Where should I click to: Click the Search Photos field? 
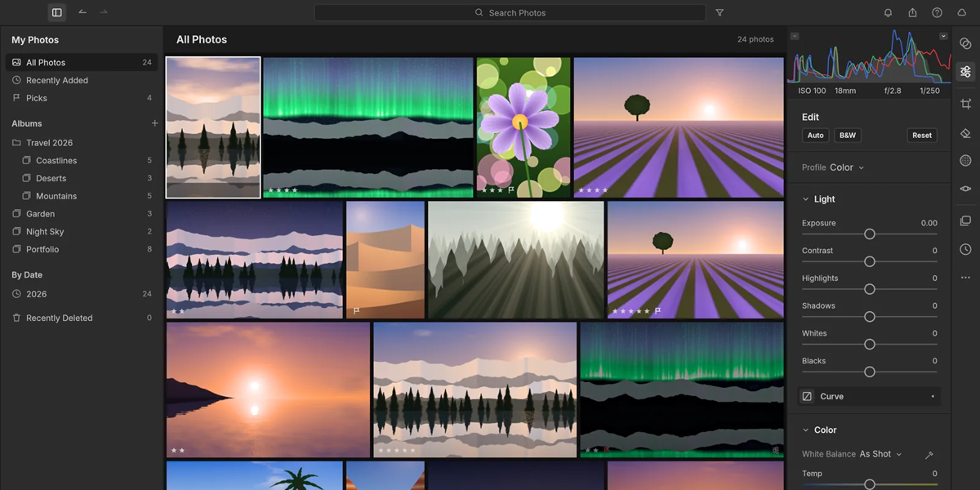coord(510,13)
